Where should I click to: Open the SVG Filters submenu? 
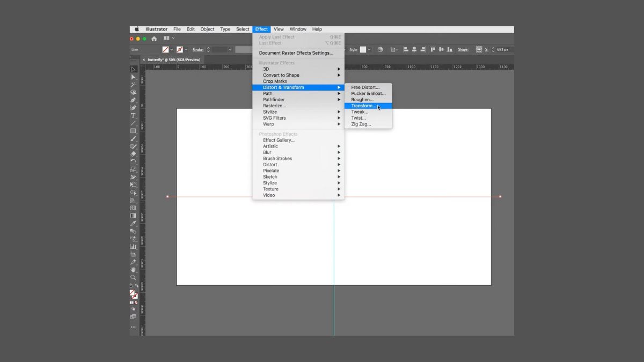click(298, 118)
